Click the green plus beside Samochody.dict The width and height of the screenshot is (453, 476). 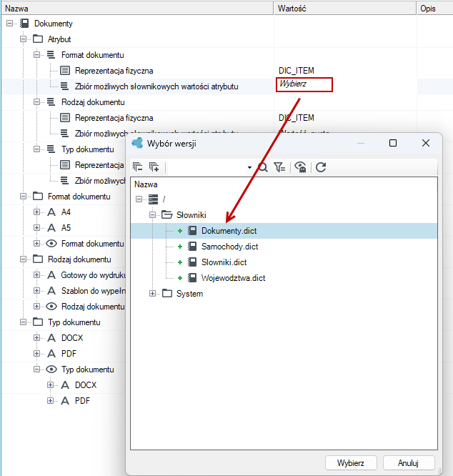point(180,247)
